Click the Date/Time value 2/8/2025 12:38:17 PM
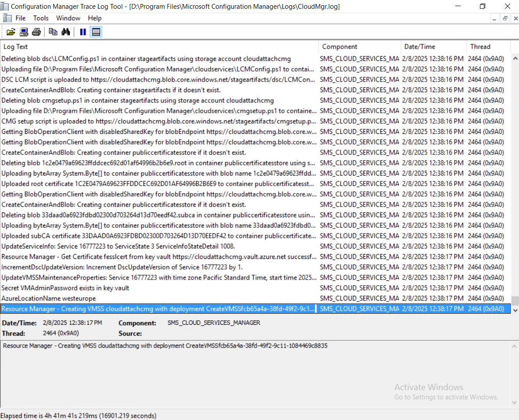This screenshot has height=420, width=519. click(72, 323)
